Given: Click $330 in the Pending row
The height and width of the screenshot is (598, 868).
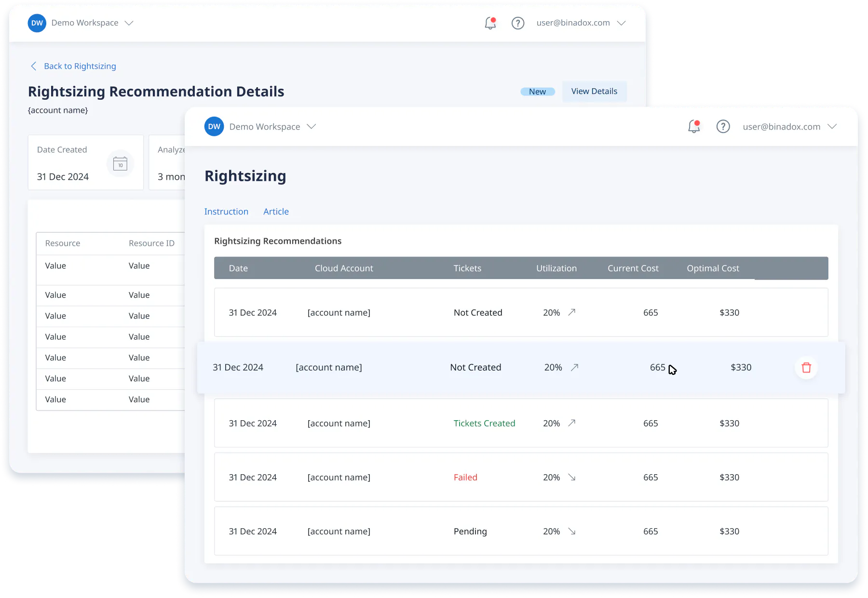Looking at the screenshot, I should [729, 531].
